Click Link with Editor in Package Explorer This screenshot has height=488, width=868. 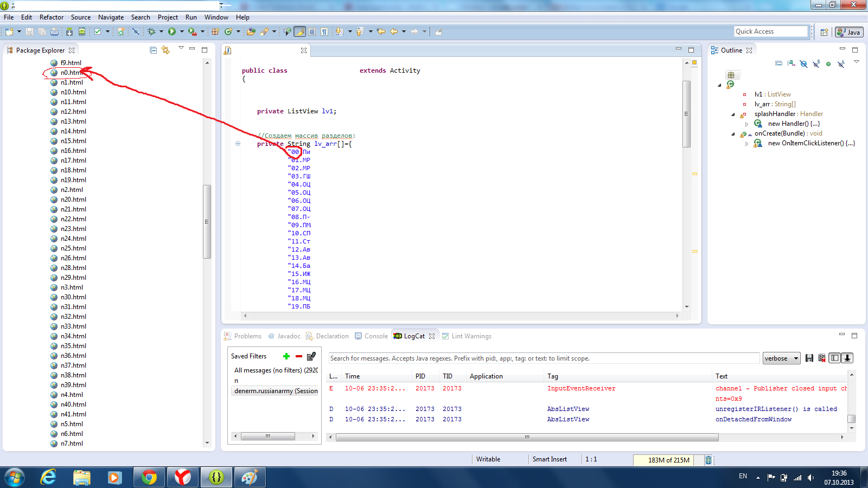coord(165,50)
